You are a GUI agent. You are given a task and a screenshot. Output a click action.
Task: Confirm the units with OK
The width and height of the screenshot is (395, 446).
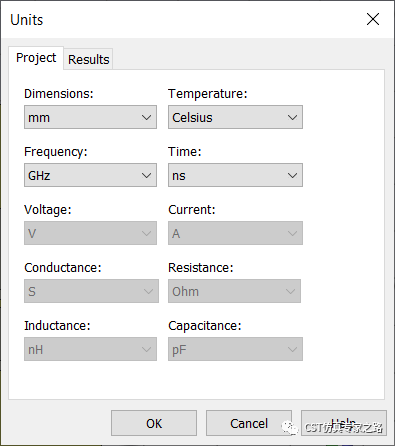click(x=154, y=423)
